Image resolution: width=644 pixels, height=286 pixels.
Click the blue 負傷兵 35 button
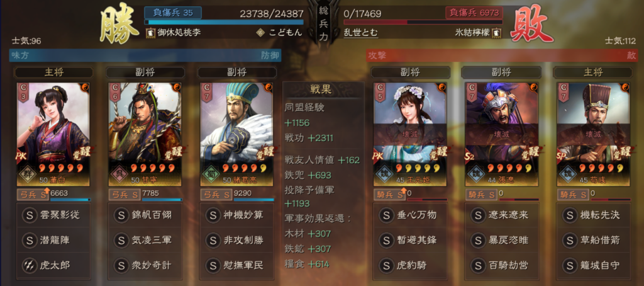172,13
